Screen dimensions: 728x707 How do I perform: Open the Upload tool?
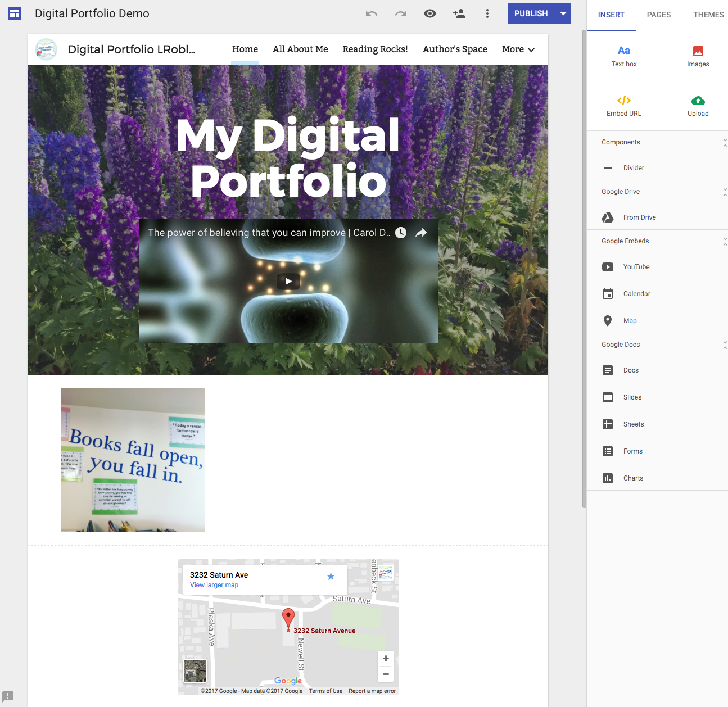coord(698,106)
